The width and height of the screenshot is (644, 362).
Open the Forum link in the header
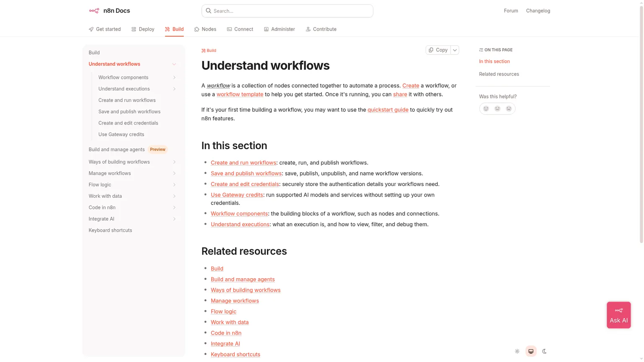pos(511,11)
